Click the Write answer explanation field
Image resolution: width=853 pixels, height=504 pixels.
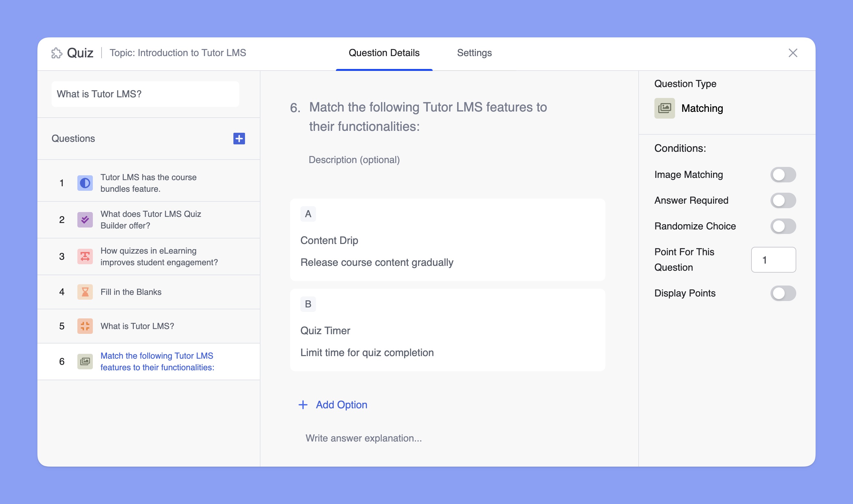click(x=364, y=438)
